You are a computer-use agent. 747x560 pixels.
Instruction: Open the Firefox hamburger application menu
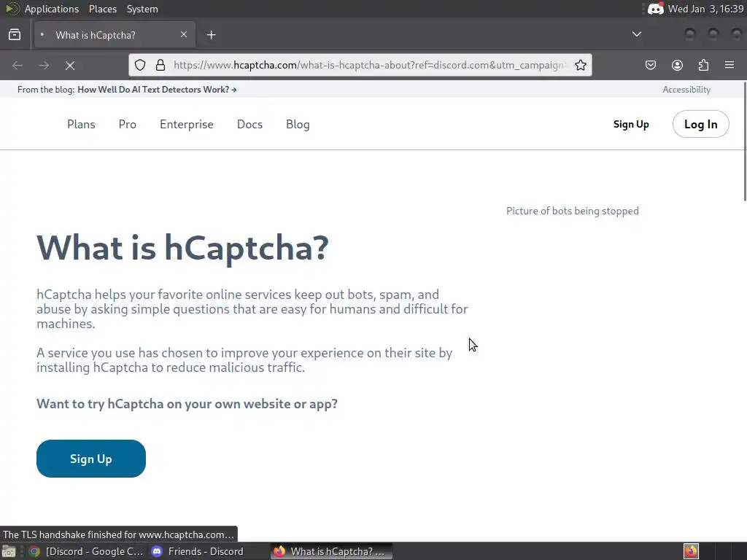[729, 65]
